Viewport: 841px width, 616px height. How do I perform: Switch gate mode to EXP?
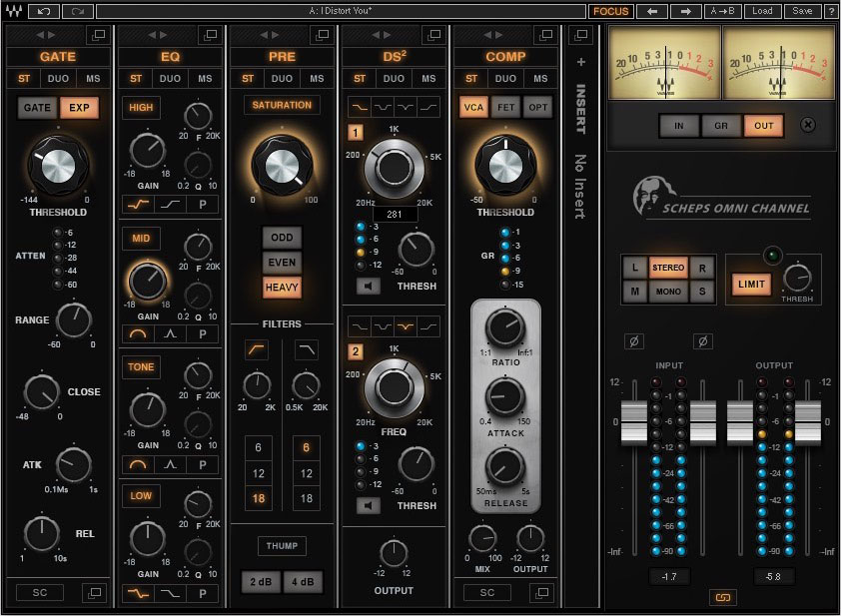79,108
